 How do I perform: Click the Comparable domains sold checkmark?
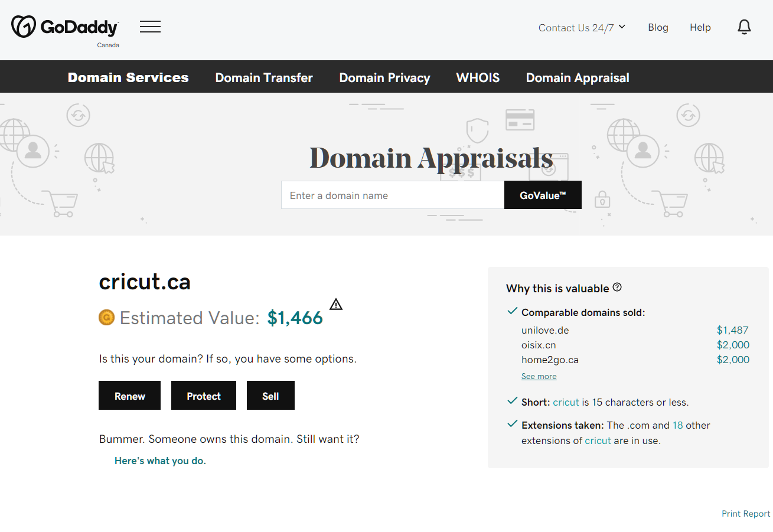tap(512, 311)
